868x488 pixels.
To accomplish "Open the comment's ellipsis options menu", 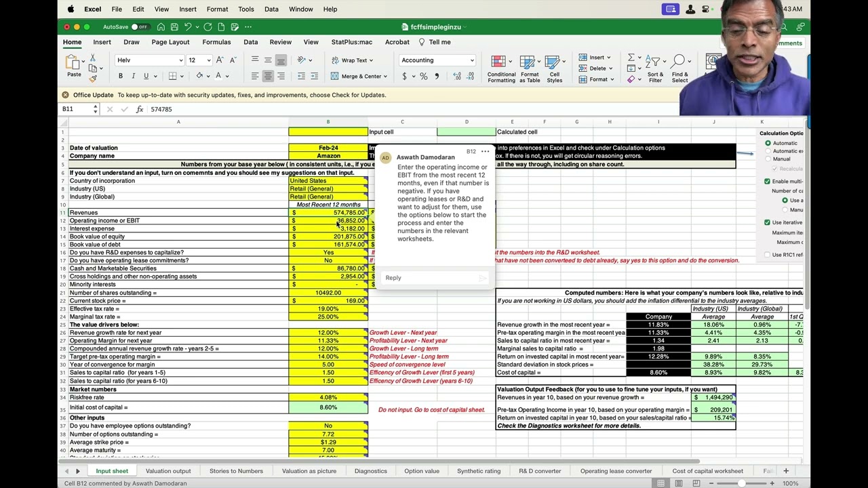I will tap(485, 152).
